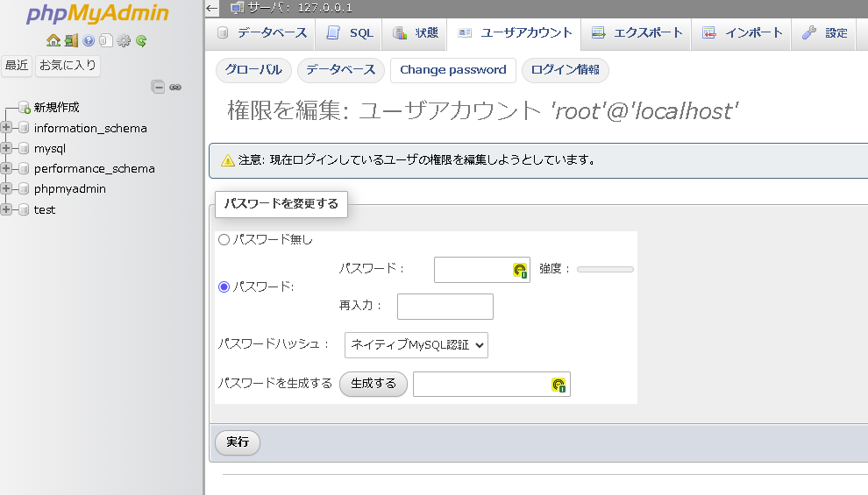The height and width of the screenshot is (495, 868).
Task: Click the test database icon in tree
Action: point(24,209)
